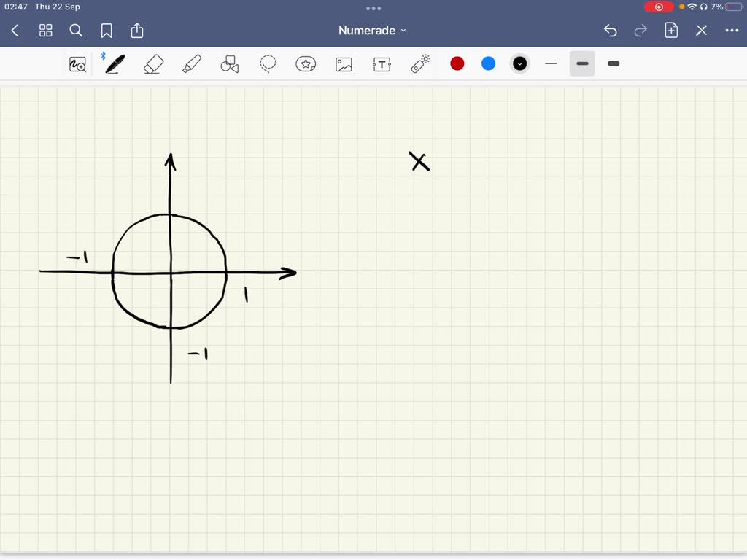This screenshot has height=560, width=747.
Task: Add a new page
Action: point(670,30)
